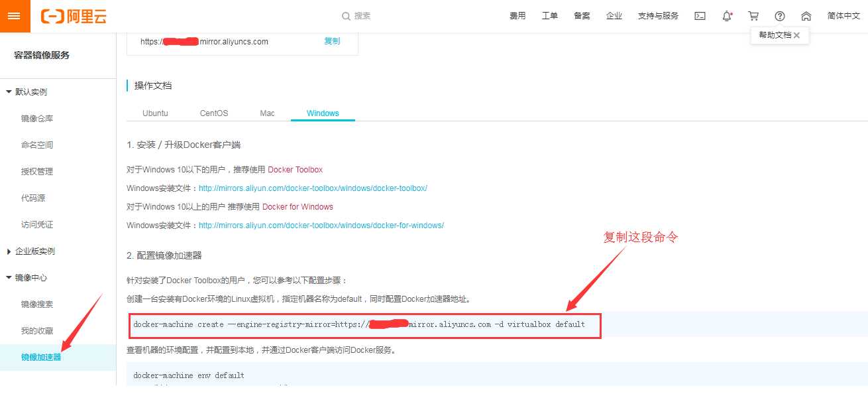
Task: Click the 容器镜像服务 sidebar title
Action: [x=42, y=55]
